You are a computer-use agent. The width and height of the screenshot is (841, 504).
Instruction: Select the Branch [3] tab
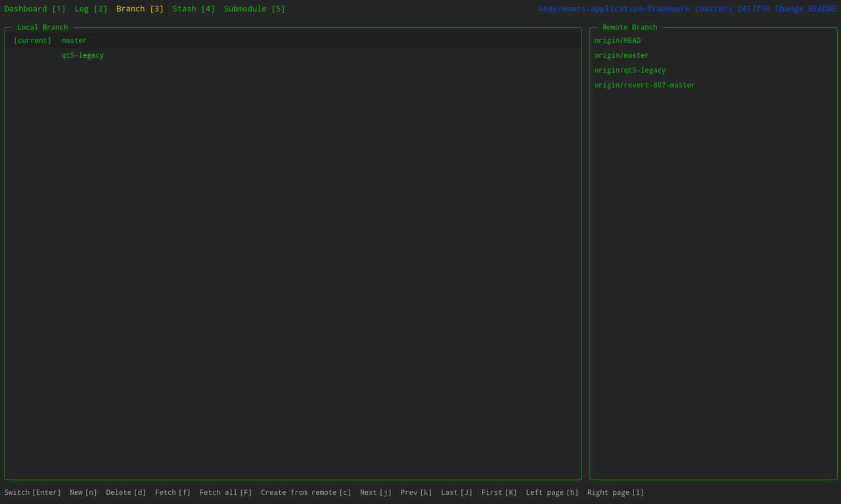click(140, 9)
